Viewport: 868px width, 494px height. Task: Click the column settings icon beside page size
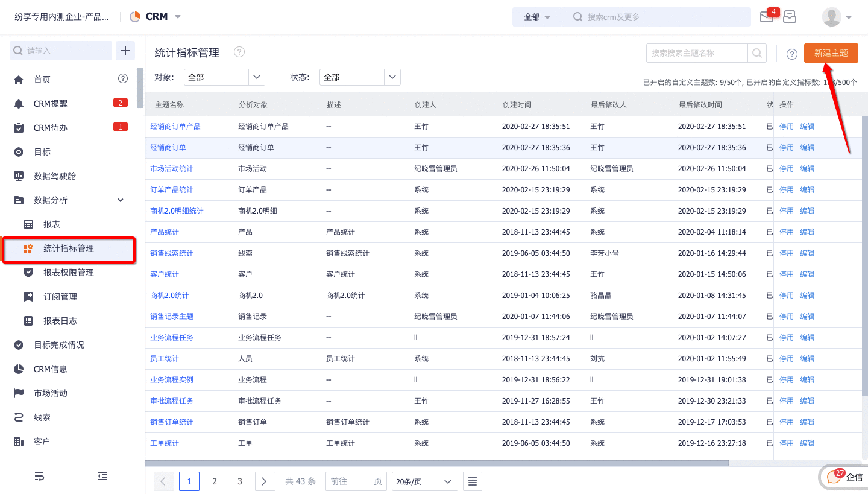pyautogui.click(x=473, y=481)
